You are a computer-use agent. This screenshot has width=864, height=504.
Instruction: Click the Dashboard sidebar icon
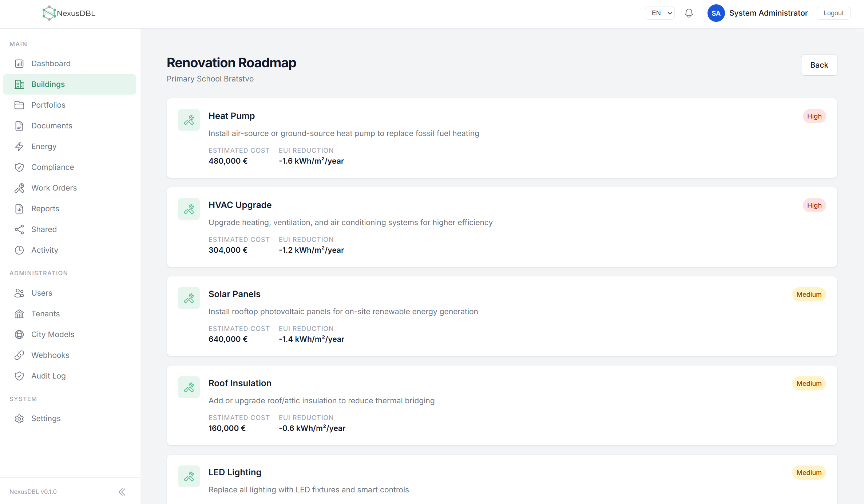[19, 64]
